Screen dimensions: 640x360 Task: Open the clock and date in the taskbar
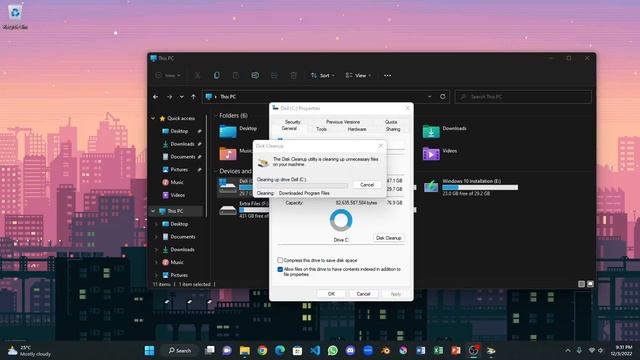(622, 351)
